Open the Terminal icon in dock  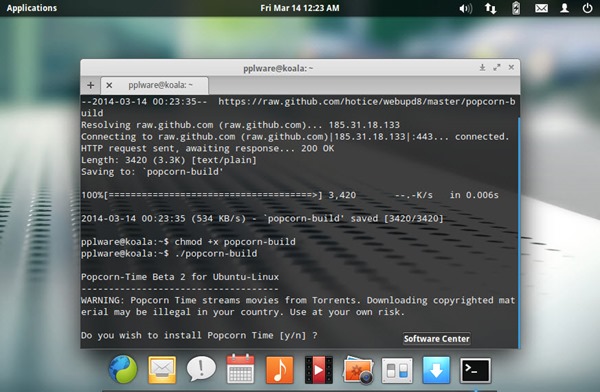475,370
